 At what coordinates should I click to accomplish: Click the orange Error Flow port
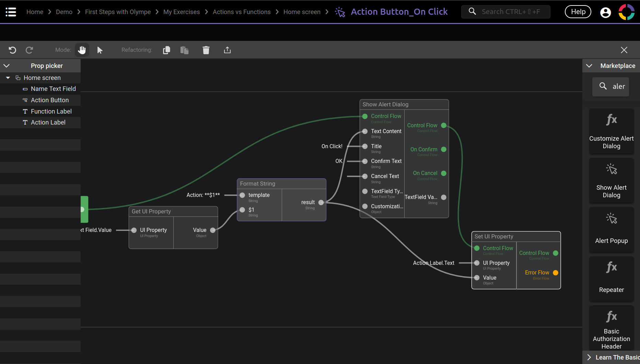(x=556, y=273)
